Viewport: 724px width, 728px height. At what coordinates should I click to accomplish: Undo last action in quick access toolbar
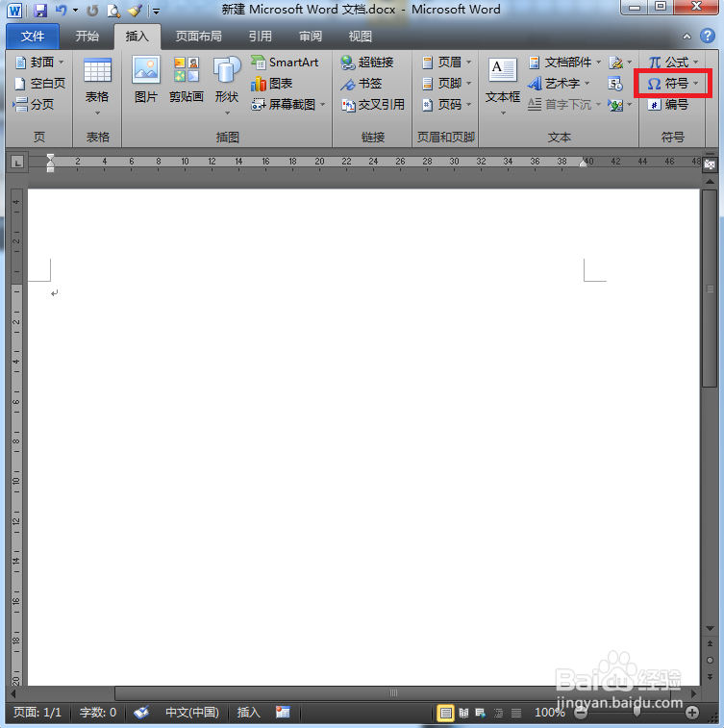pos(61,11)
